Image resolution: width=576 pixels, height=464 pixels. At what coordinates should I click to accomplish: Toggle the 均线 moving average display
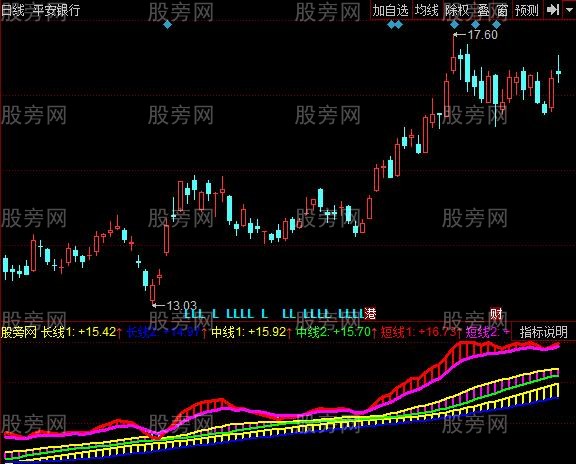tap(426, 10)
